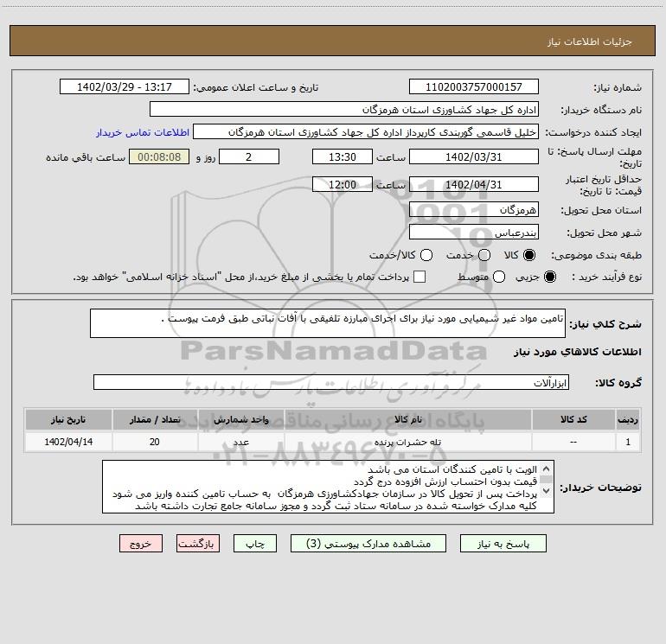Open اطلاعات تماس خریدار link
This screenshot has width=666, height=644.
click(143, 132)
